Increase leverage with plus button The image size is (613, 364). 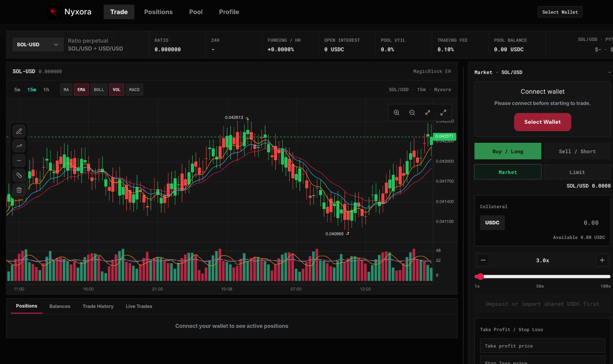602,260
